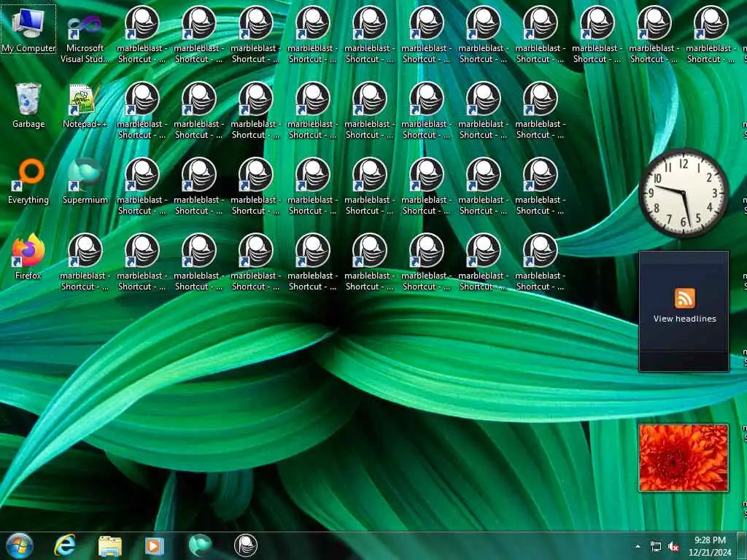Select the Firefox desktop shortcut
This screenshot has height=560, width=747.
pyautogui.click(x=28, y=257)
